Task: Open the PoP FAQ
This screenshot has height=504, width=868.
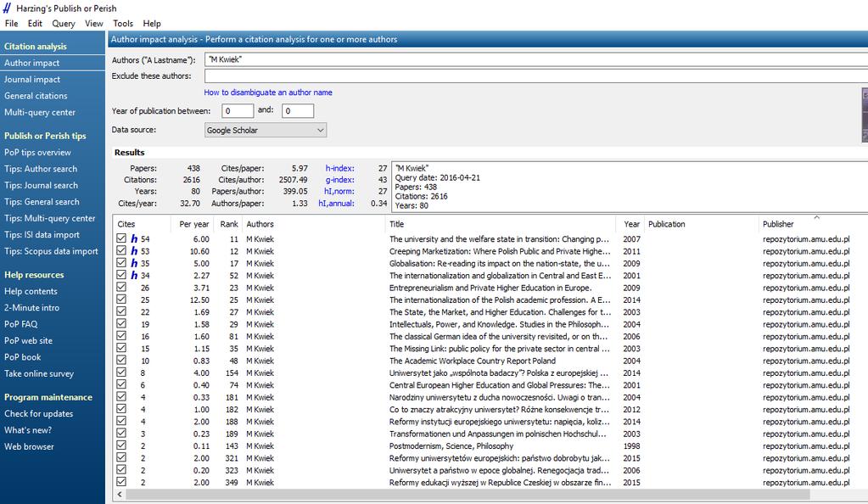Action: (21, 325)
